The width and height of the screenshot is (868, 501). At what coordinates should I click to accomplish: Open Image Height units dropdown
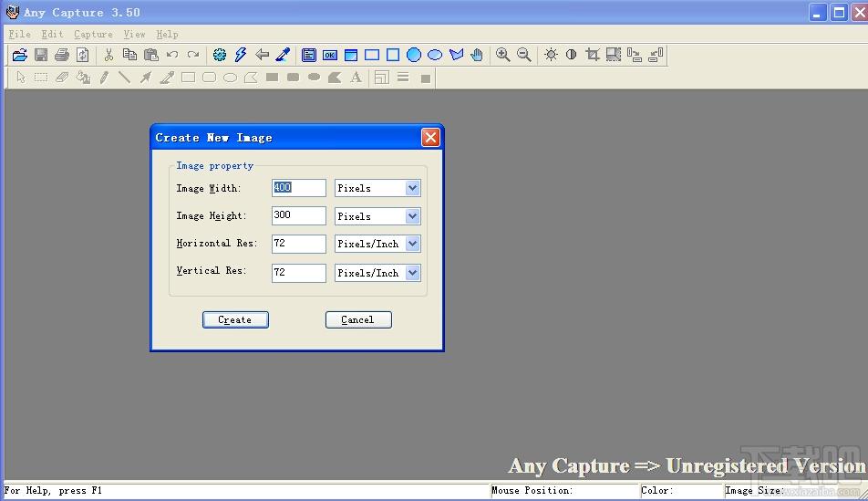(x=412, y=216)
